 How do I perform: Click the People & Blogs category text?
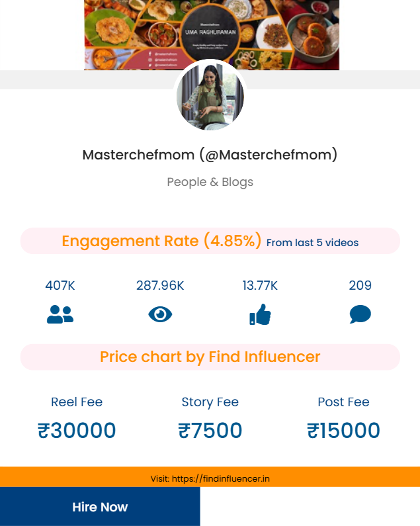coord(210,182)
